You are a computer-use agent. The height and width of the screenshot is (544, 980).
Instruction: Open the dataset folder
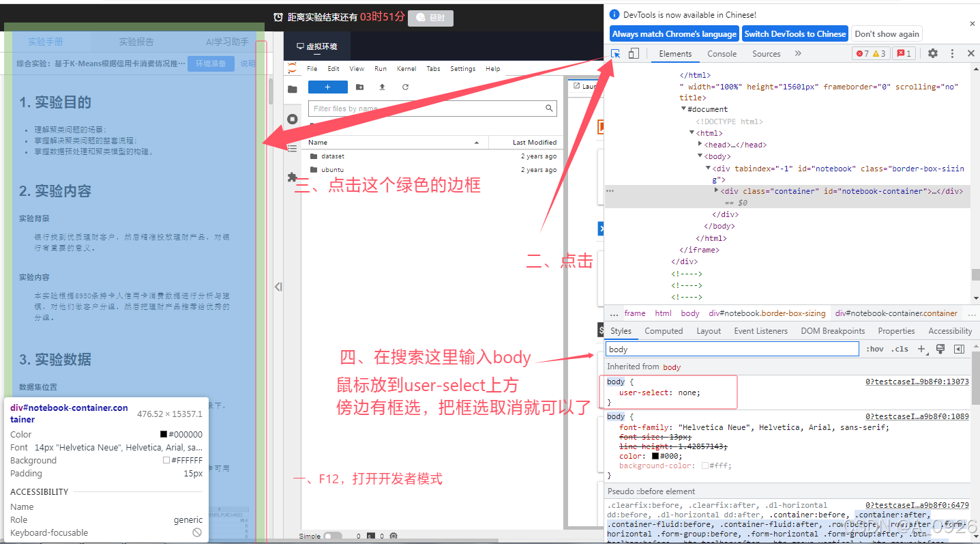333,156
